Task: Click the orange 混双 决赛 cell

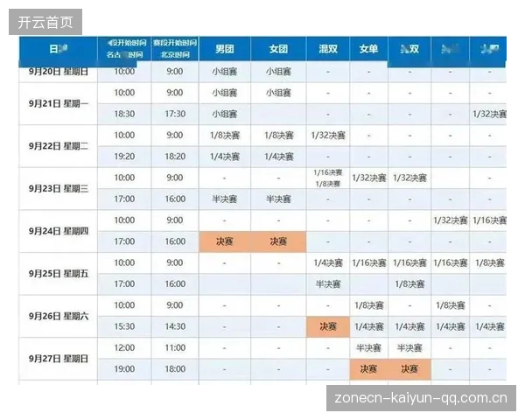Action: coord(328,326)
